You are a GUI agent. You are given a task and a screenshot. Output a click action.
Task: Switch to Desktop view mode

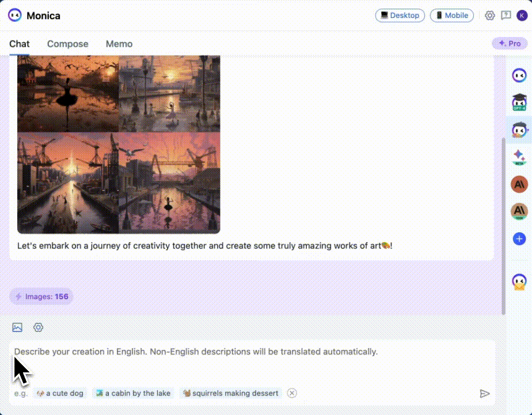(400, 16)
